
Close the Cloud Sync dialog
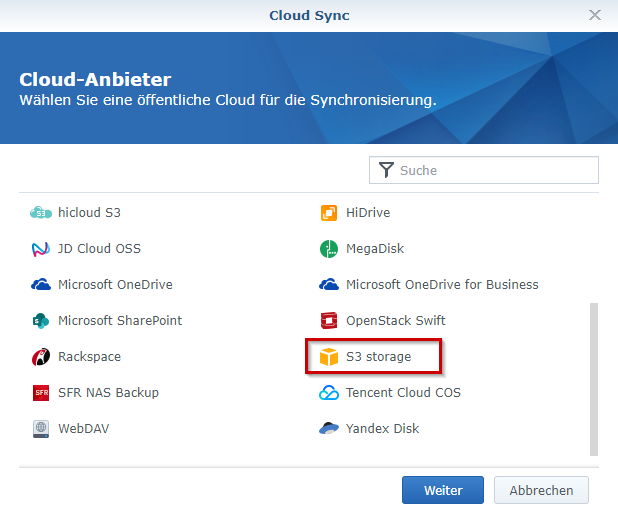(595, 15)
